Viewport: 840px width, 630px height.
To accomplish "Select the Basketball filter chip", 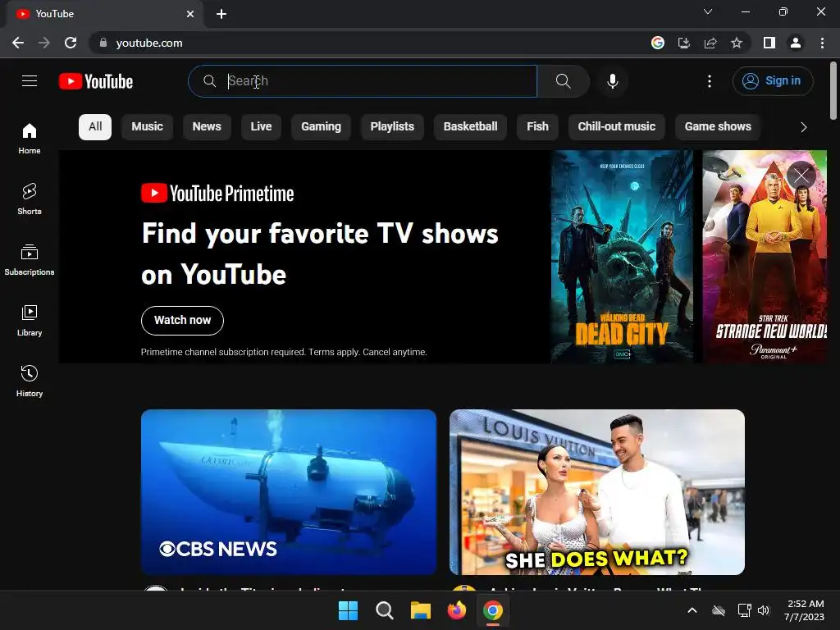I will click(x=470, y=127).
